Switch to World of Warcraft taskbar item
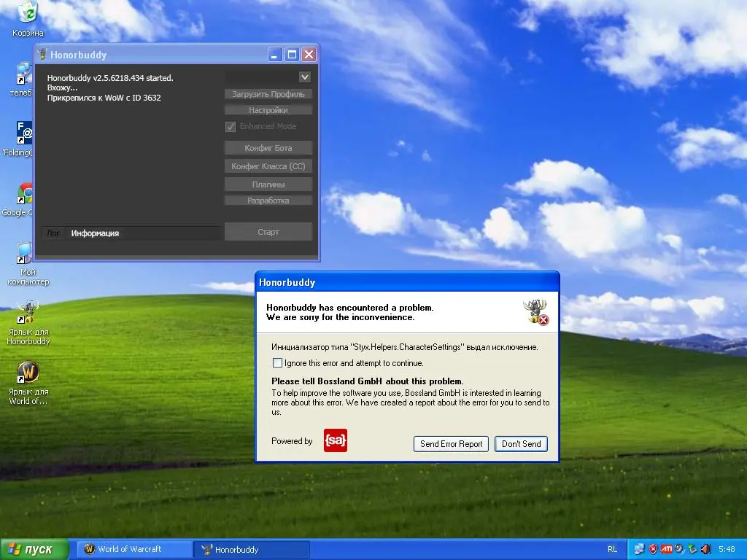Viewport: 747px width, 560px height. 130,549
